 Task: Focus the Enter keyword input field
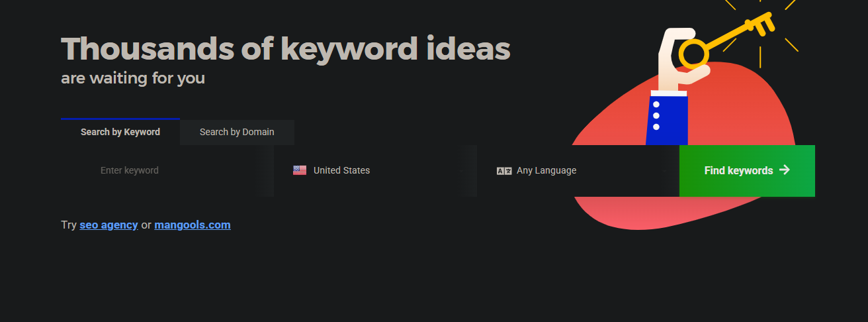tap(165, 170)
